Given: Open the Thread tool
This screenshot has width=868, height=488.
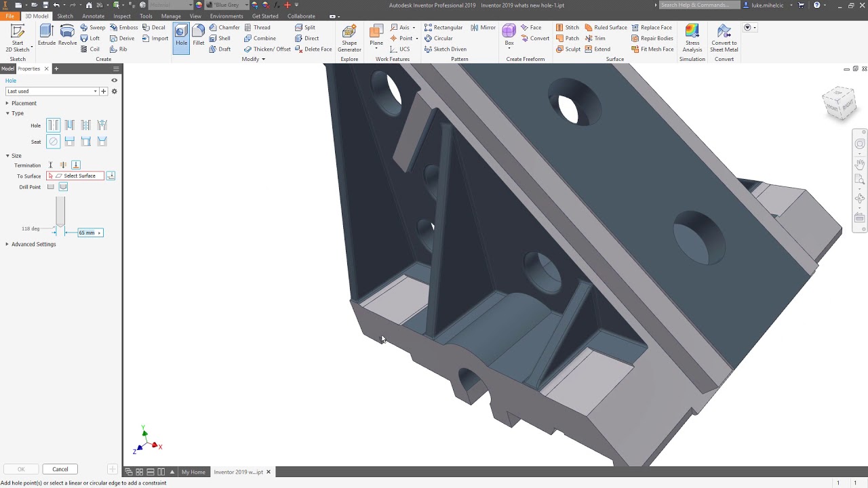Looking at the screenshot, I should point(257,28).
